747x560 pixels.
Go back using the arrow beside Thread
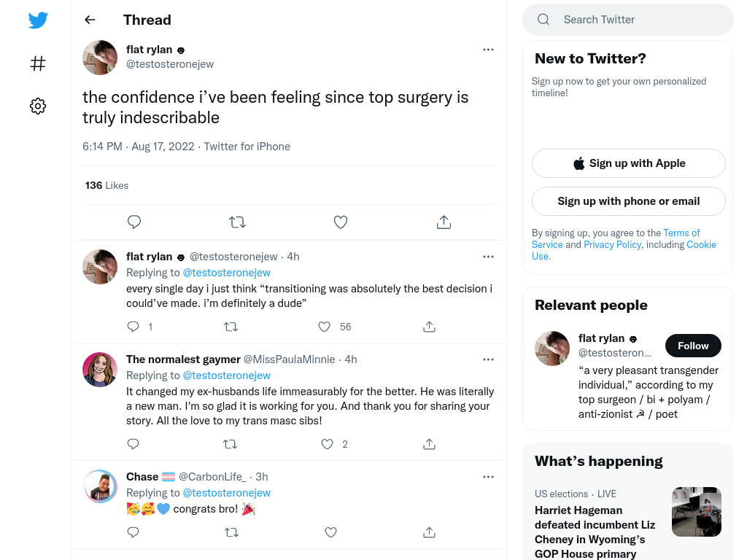coord(90,20)
